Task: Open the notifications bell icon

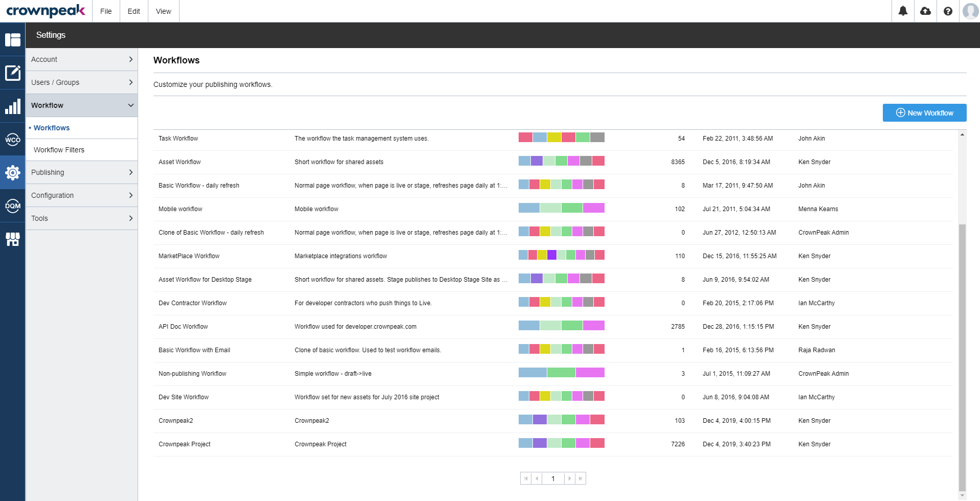Action: pyautogui.click(x=903, y=11)
